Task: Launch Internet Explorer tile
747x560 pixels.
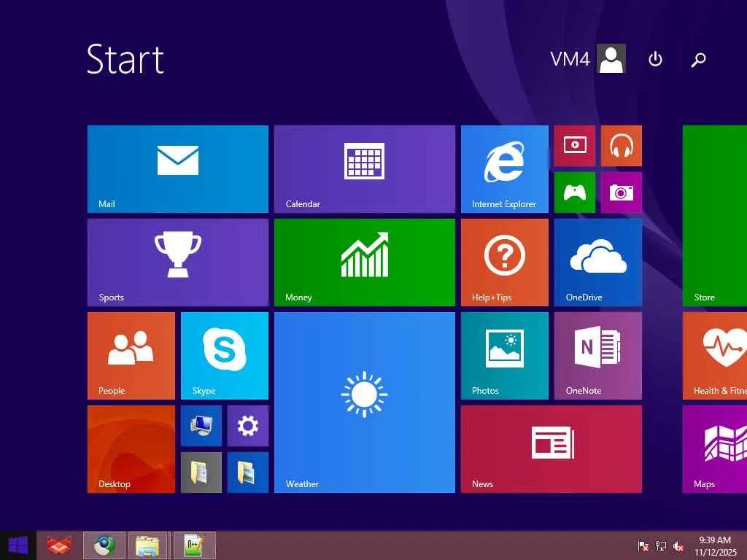Action: click(505, 169)
